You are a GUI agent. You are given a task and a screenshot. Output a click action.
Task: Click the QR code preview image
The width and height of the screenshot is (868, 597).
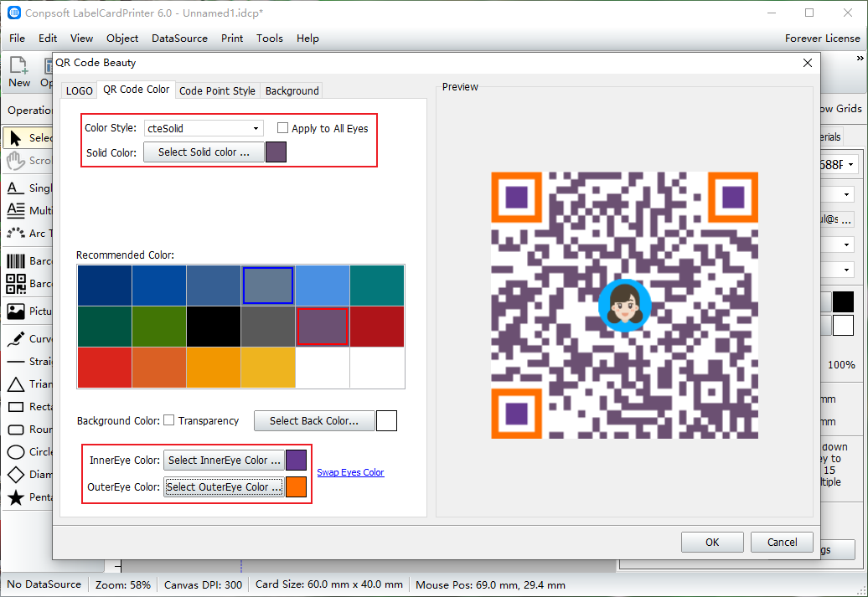tap(624, 306)
